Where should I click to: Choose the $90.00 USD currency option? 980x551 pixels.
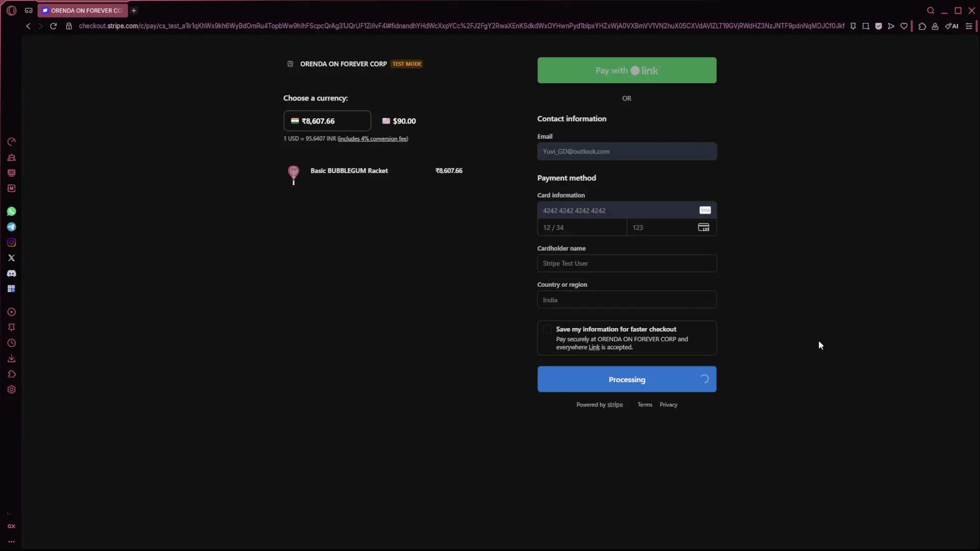399,121
